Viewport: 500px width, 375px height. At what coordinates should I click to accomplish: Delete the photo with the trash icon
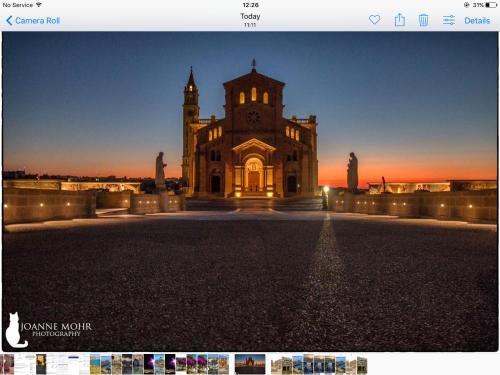423,20
